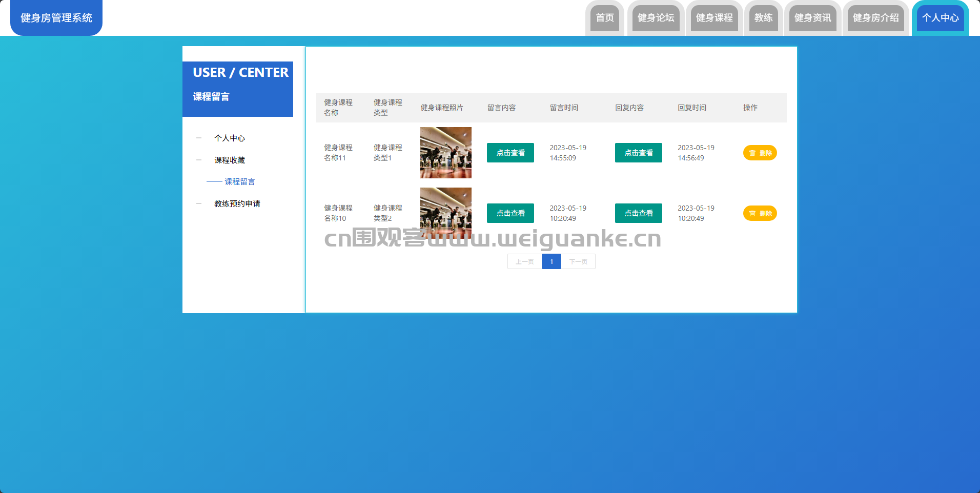Click the course photo thumbnail in first row
980x493 pixels.
[446, 153]
